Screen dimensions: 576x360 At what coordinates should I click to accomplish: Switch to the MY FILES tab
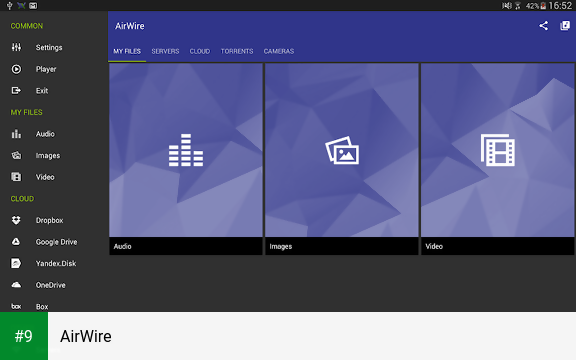pos(127,51)
